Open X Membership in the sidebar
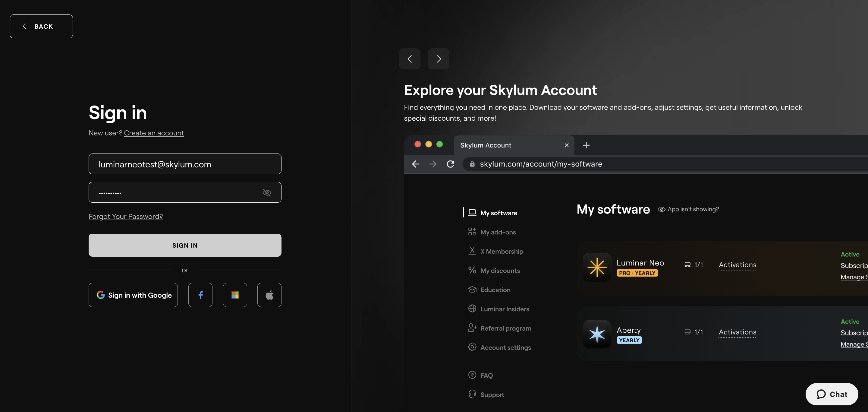868x412 pixels. [502, 251]
